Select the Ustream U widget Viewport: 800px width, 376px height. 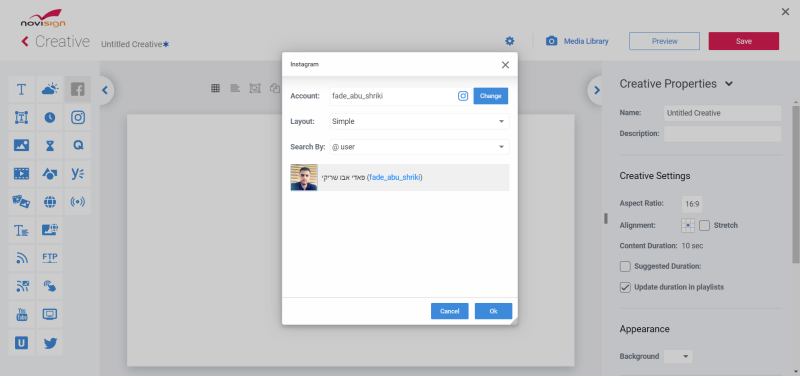[x=21, y=343]
